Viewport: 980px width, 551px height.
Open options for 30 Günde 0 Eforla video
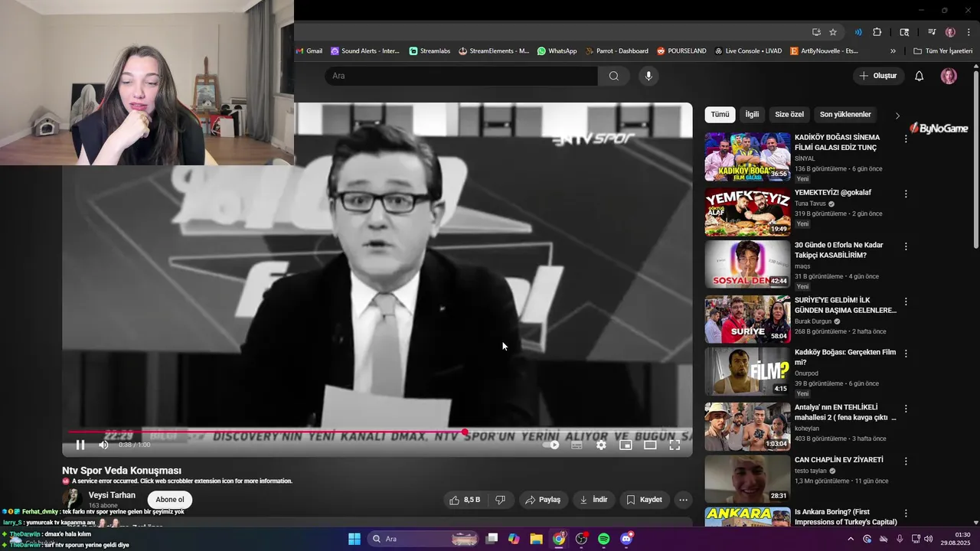point(906,246)
